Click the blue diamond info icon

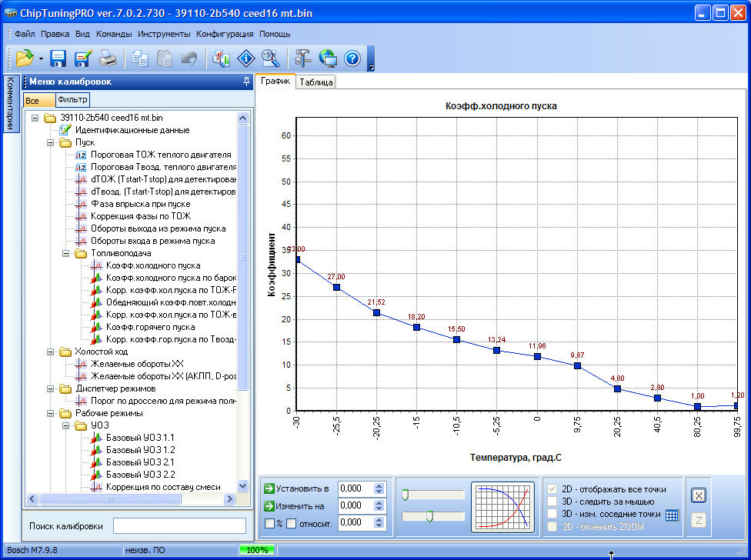click(x=245, y=58)
